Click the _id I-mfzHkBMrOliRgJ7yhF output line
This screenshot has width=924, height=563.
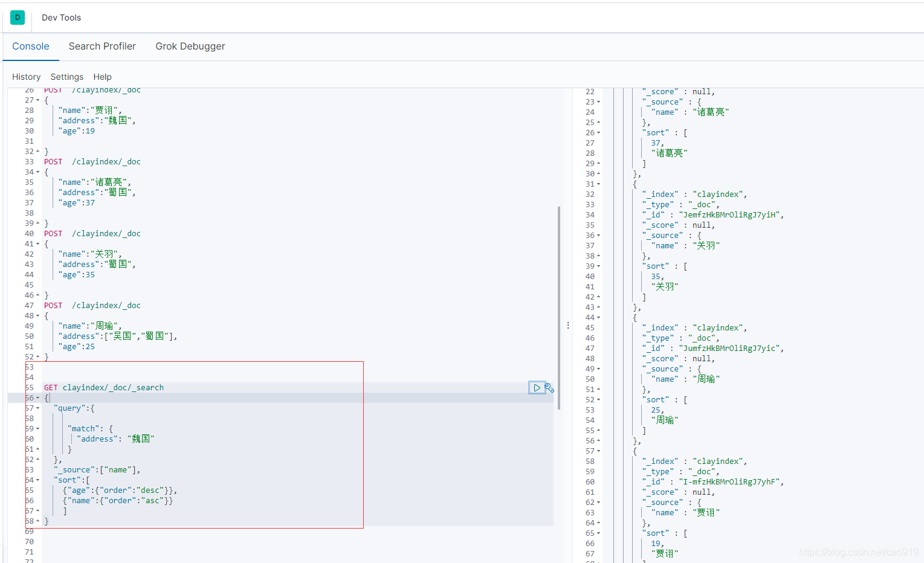pos(713,482)
